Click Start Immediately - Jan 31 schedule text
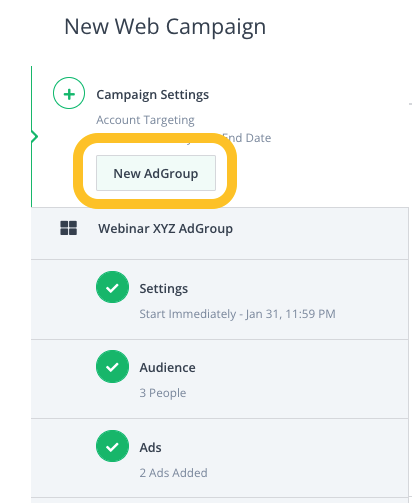Viewport: 412px width, 503px height. click(x=237, y=314)
